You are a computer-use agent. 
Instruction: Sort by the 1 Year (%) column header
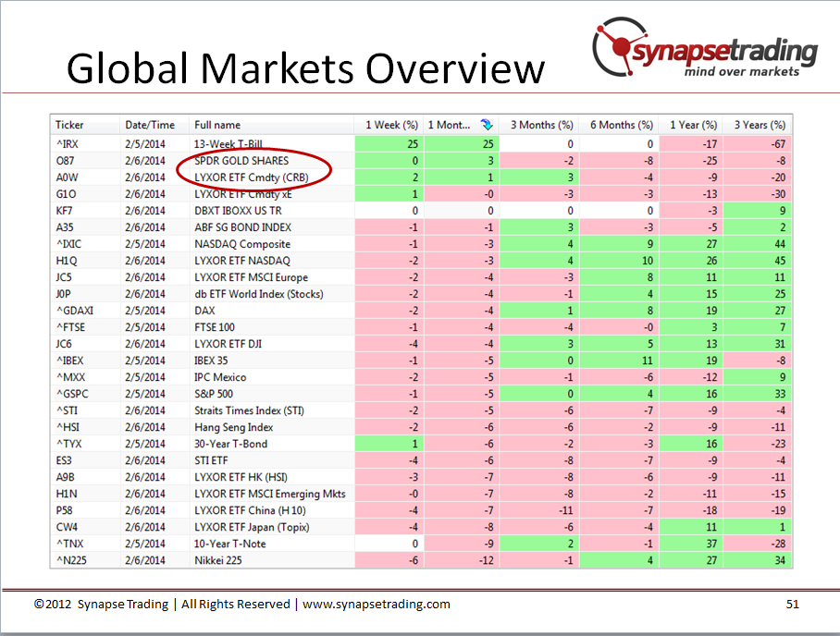[691, 125]
